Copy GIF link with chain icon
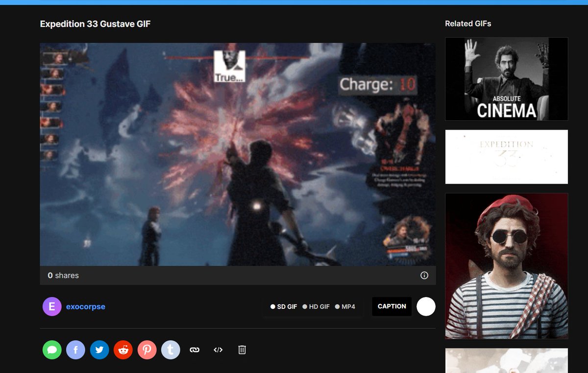This screenshot has height=373, width=588. coord(195,350)
